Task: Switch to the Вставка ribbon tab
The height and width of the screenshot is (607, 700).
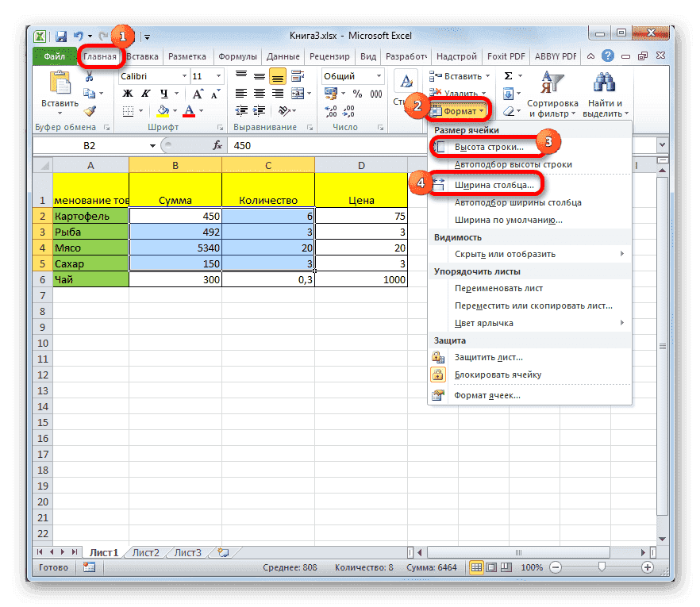Action: coord(140,56)
